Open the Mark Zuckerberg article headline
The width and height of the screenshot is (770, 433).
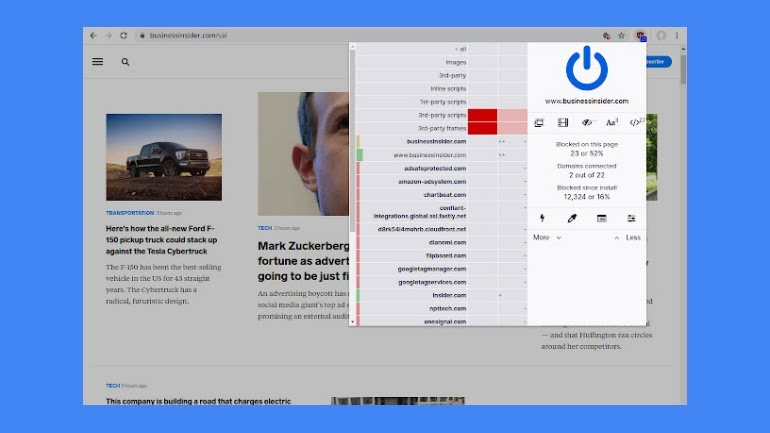[303, 261]
